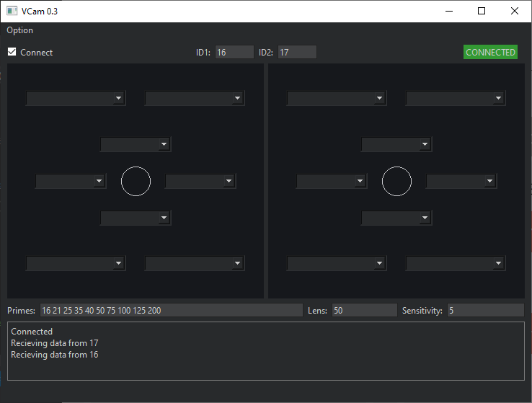Expand the dropdown left of the left panel circle
The image size is (532, 403).
pos(71,181)
